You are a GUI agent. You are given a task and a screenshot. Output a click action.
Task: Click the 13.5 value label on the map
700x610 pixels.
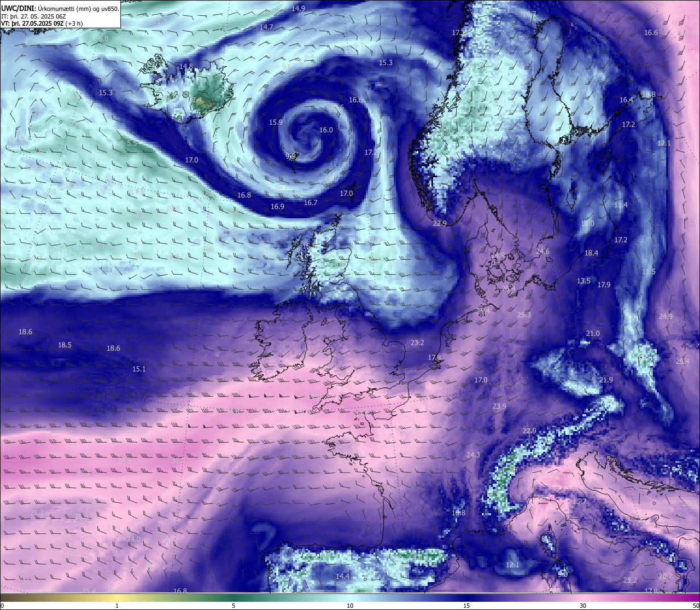point(584,281)
